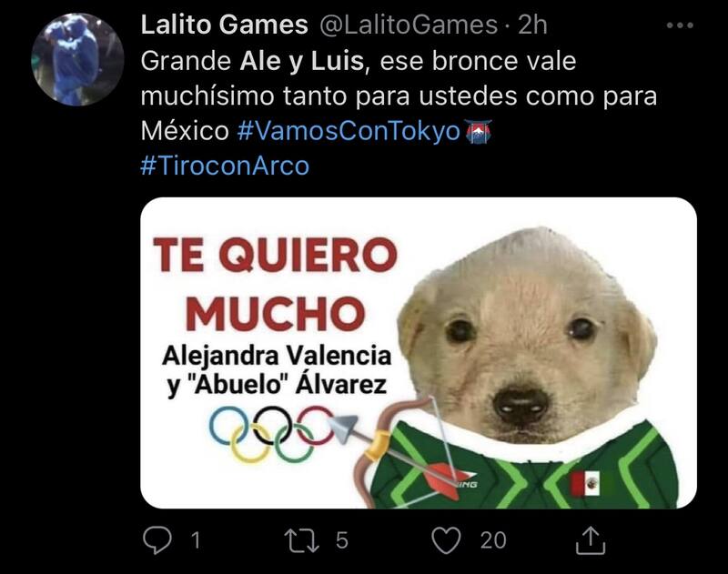Viewport: 728px width, 574px height.
Task: Click the Lalito Games display name
Action: pyautogui.click(x=224, y=25)
